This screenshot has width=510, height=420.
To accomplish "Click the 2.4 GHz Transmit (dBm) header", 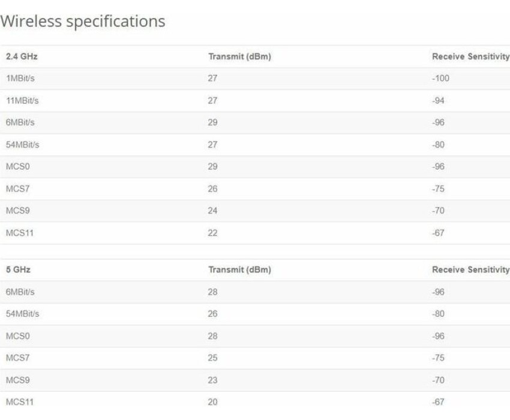I will tap(240, 56).
